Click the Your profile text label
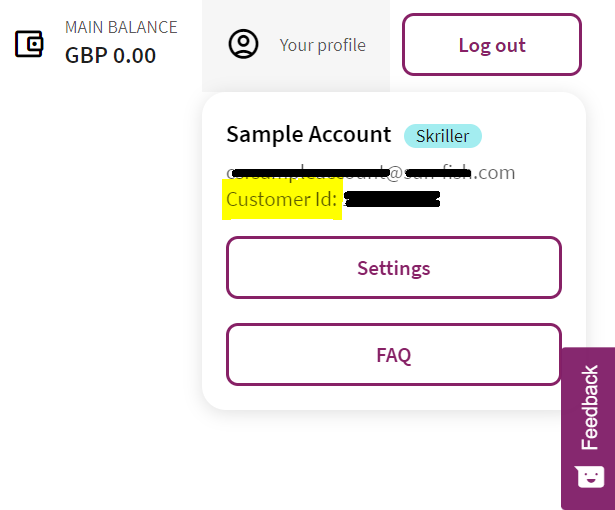This screenshot has height=510, width=615. (322, 46)
